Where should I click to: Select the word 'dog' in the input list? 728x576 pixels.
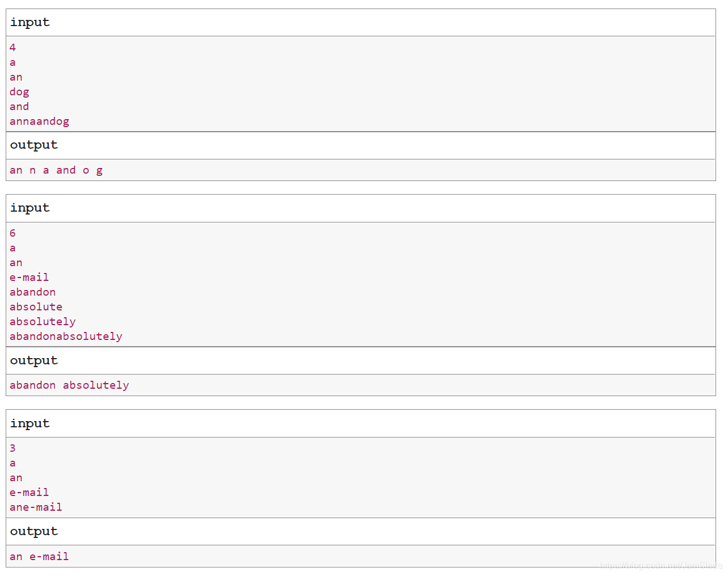[x=19, y=92]
